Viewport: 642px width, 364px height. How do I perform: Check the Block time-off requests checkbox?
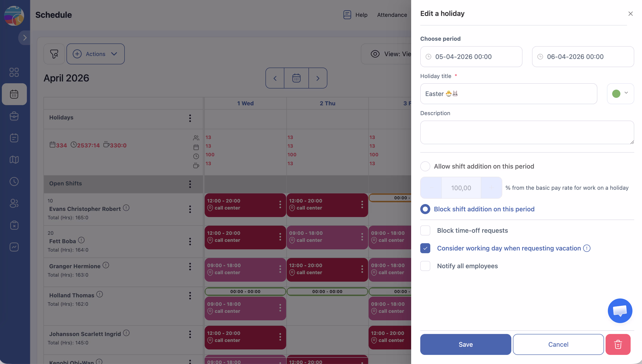tap(425, 230)
